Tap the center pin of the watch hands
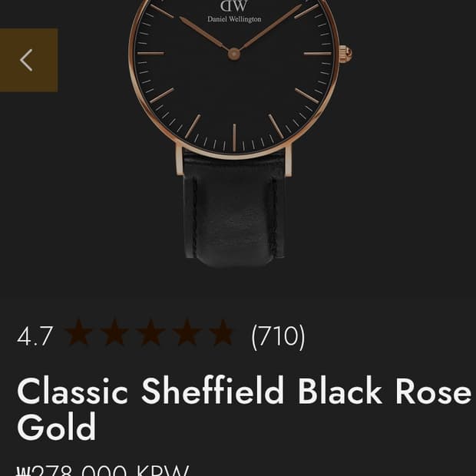 click(234, 54)
